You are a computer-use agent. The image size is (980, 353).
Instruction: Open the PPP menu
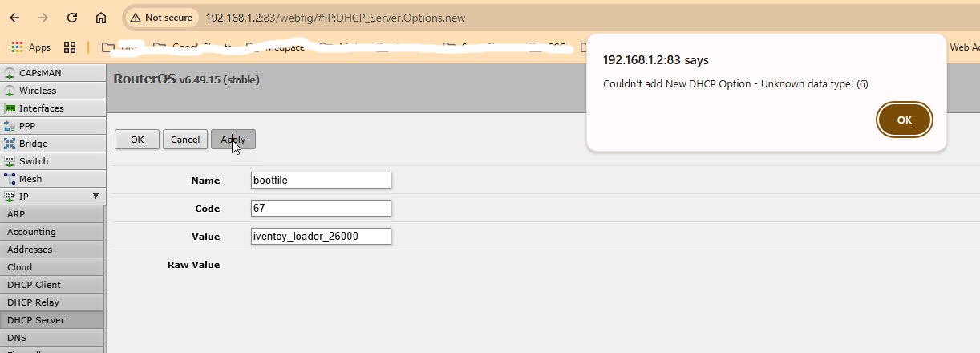click(52, 126)
